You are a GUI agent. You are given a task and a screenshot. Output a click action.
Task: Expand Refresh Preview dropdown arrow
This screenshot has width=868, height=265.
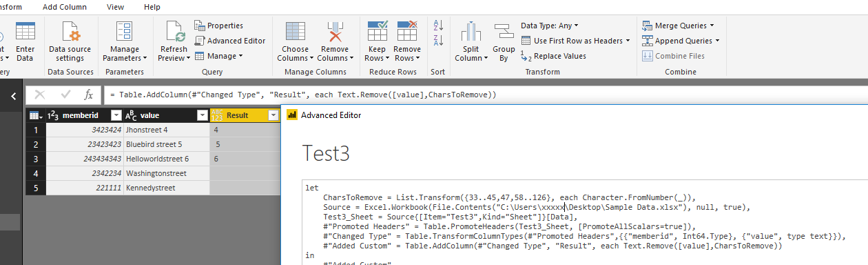point(188,59)
